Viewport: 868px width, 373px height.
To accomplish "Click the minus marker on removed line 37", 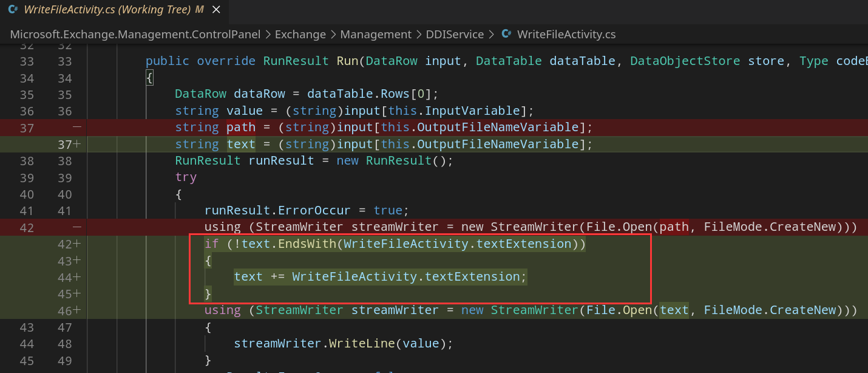I will [76, 128].
